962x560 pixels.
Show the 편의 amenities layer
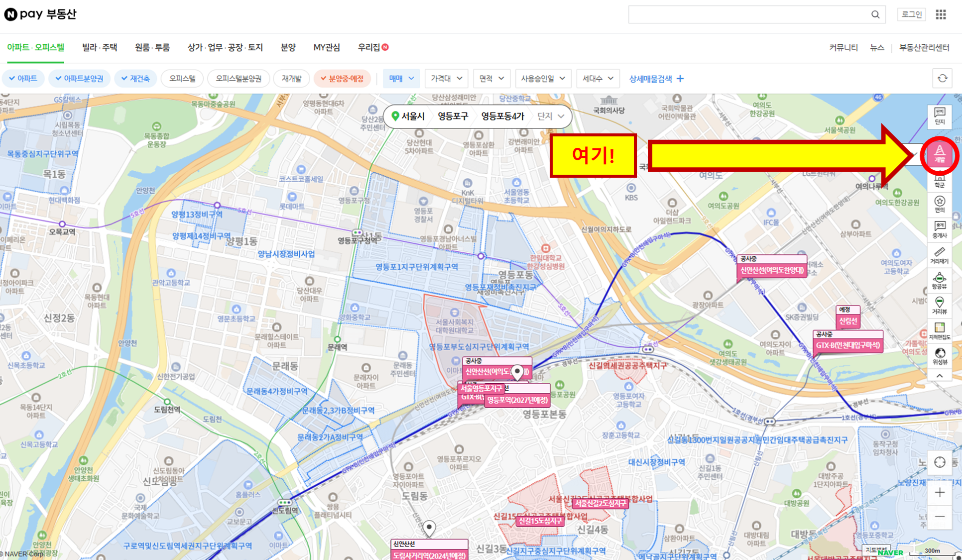pos(939,204)
